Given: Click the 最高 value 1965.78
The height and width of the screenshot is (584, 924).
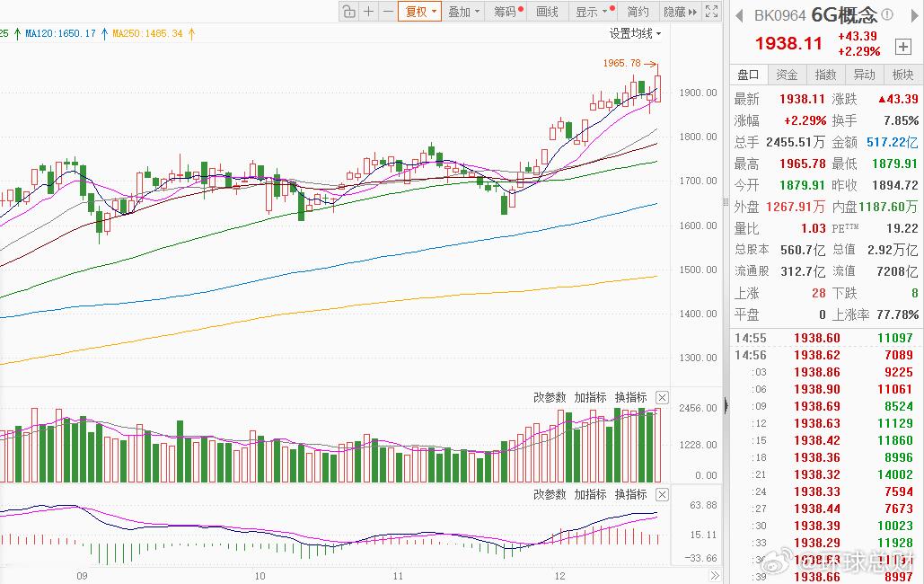Looking at the screenshot, I should pyautogui.click(x=801, y=164).
